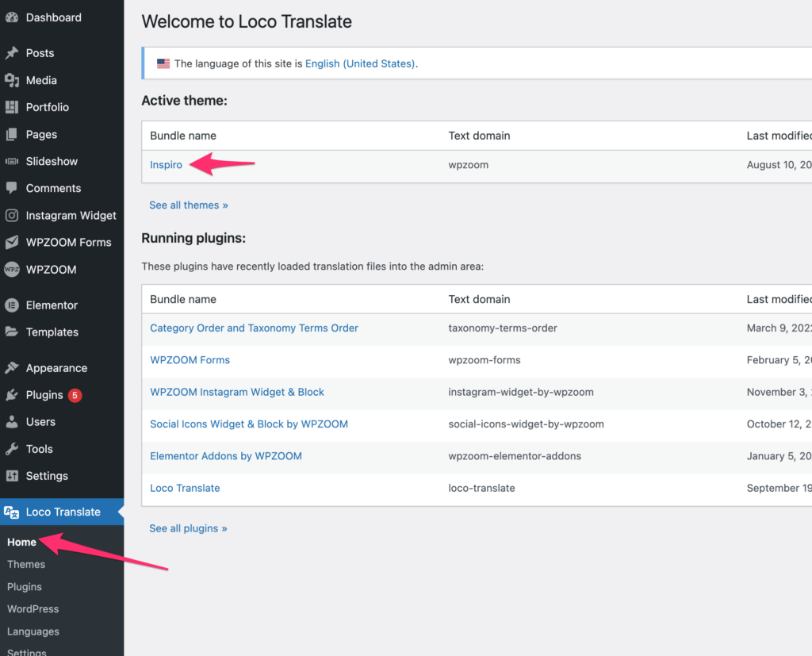This screenshot has width=812, height=656.
Task: Select Home under Loco Translate
Action: coord(21,542)
